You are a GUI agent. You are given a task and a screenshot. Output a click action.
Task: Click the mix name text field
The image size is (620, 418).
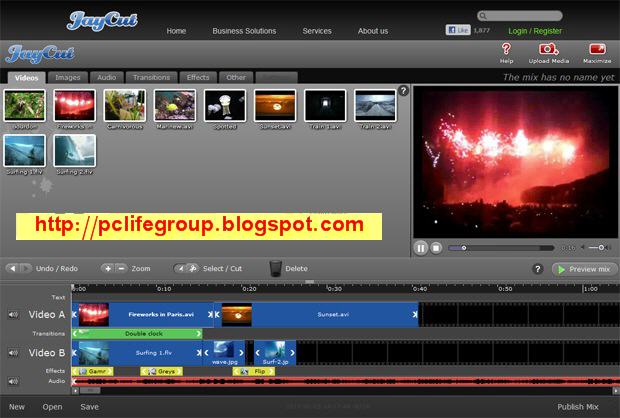click(x=558, y=77)
